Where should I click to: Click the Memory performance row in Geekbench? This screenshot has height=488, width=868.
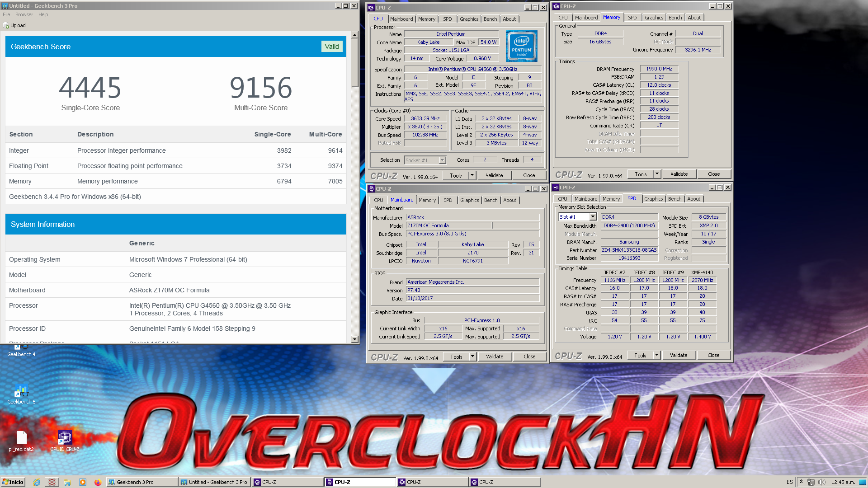point(175,181)
